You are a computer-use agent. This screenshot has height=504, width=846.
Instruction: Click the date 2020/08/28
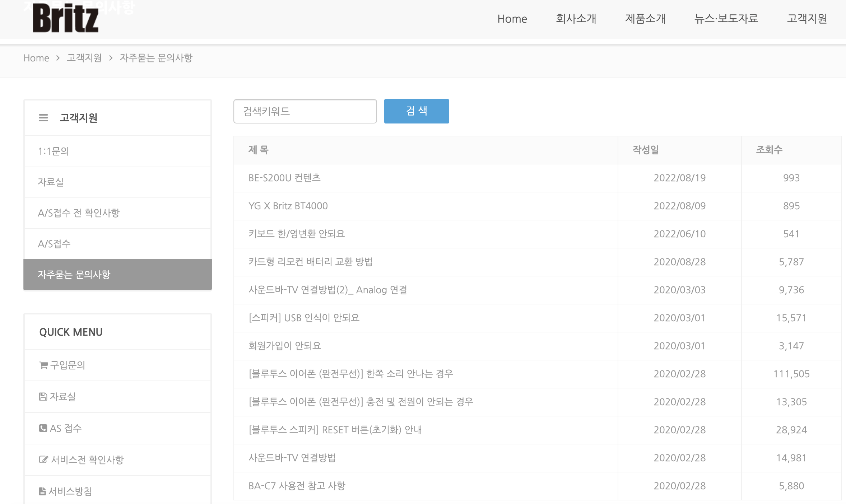click(680, 262)
